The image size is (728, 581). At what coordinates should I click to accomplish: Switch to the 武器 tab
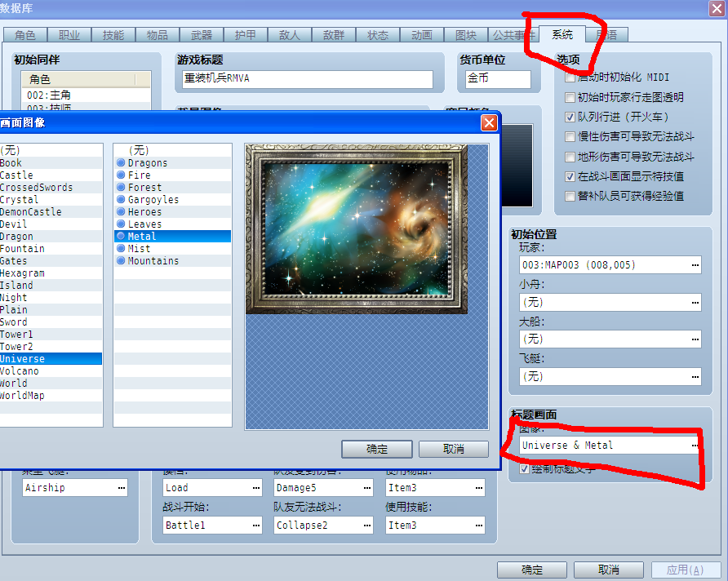click(x=202, y=35)
